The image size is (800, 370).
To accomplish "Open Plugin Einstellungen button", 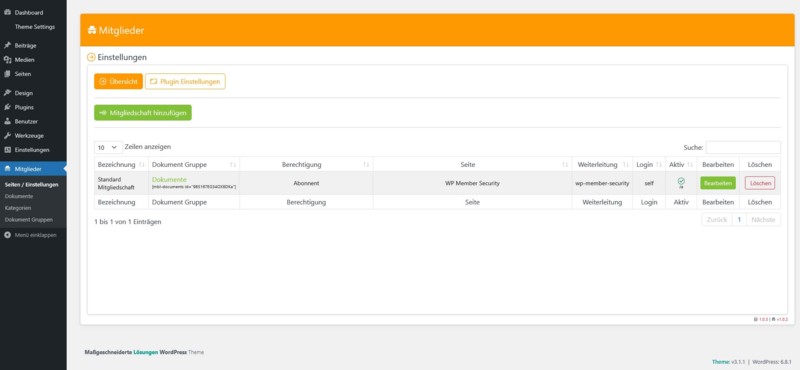I will 185,82.
